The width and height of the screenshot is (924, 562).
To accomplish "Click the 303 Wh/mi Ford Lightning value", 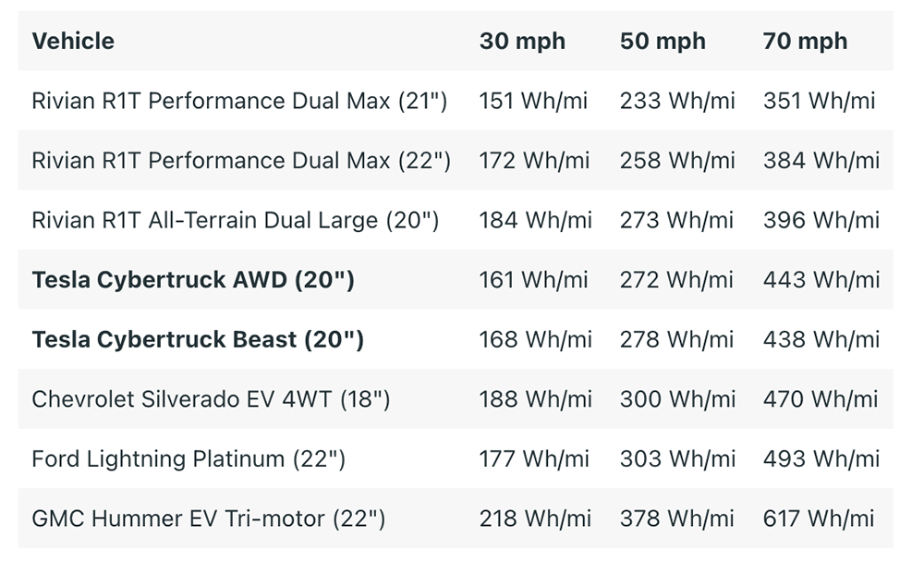I will click(x=677, y=458).
